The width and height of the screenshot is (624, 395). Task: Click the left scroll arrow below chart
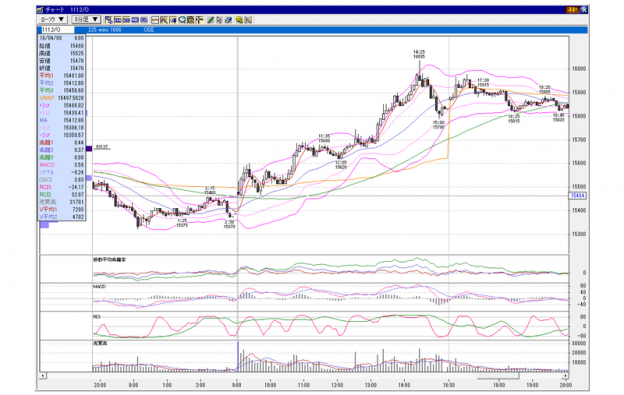(43, 376)
